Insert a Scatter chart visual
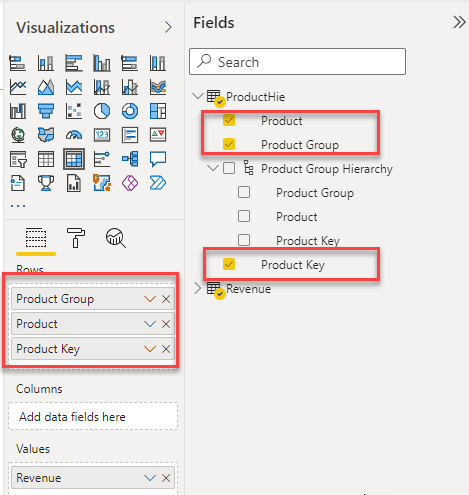469x495 pixels. coord(74,111)
